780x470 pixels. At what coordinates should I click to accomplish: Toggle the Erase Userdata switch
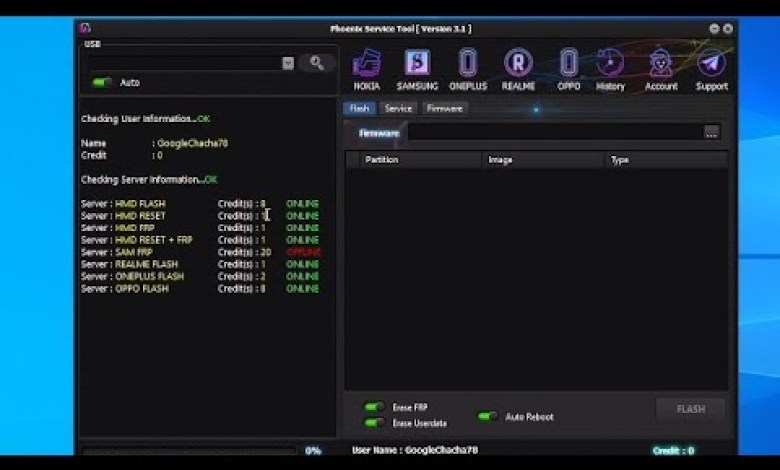[374, 423]
